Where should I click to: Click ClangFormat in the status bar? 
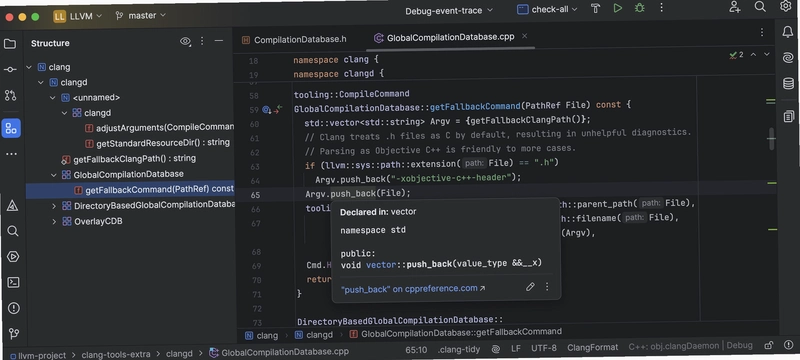pos(592,348)
